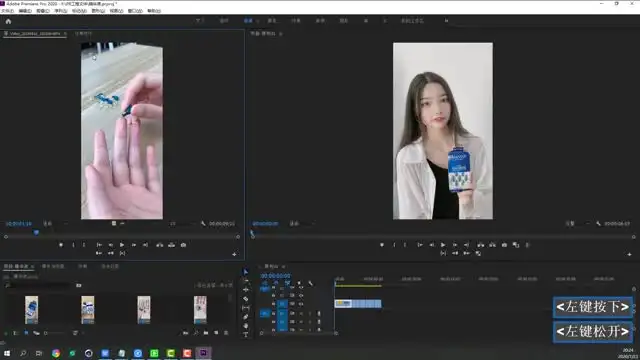Mute the A1 audio track

(301, 313)
